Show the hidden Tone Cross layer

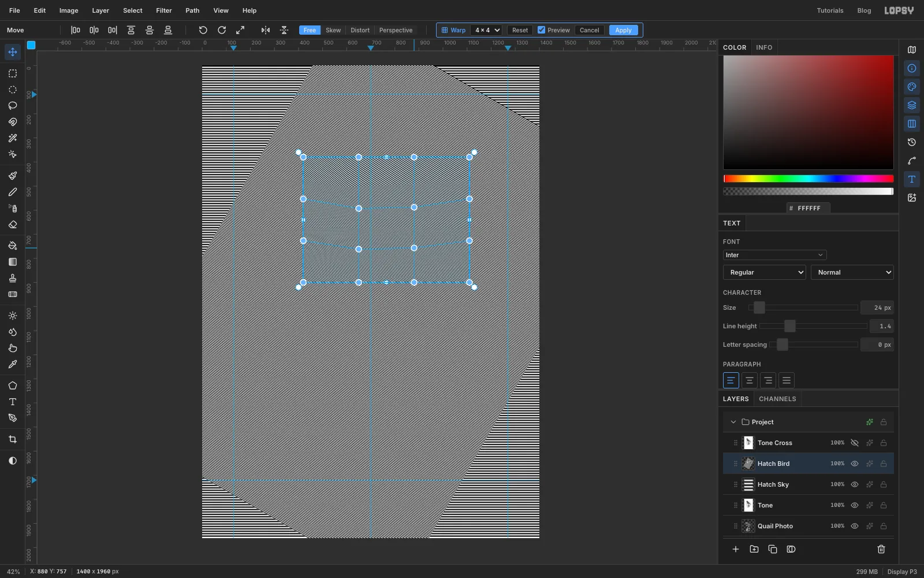point(855,443)
